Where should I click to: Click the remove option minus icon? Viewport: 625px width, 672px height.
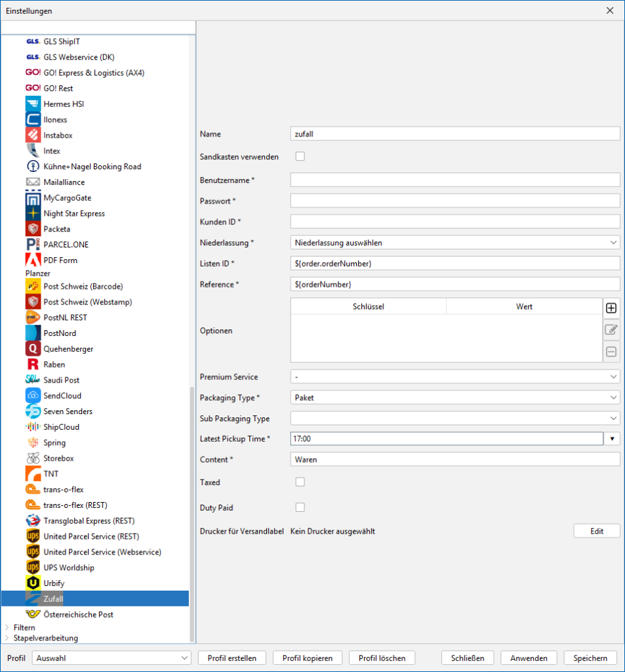(611, 352)
